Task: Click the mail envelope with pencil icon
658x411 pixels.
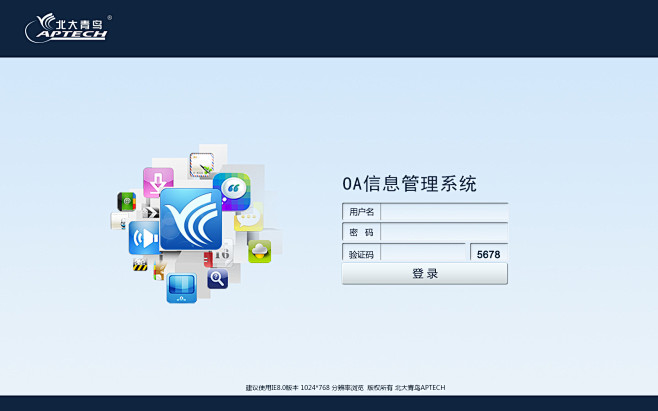Action: [202, 165]
